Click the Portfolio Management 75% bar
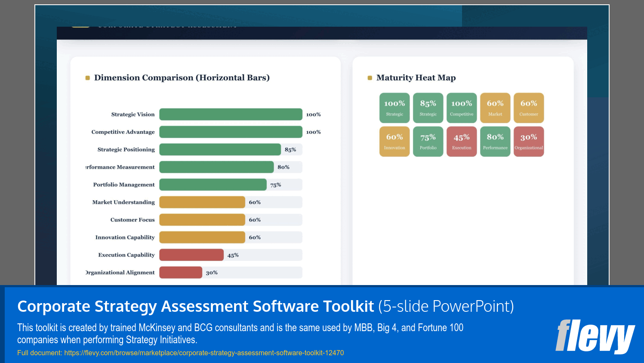The image size is (644, 363). 213,185
